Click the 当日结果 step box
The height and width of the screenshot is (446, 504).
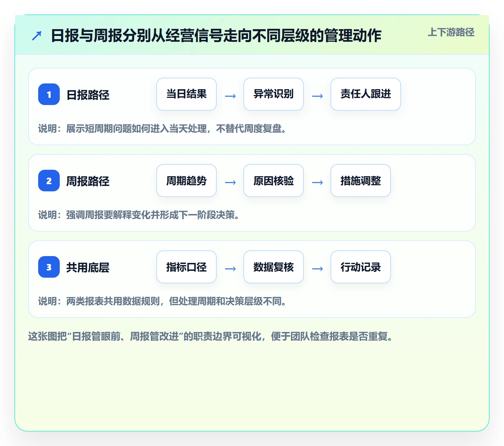pyautogui.click(x=186, y=94)
